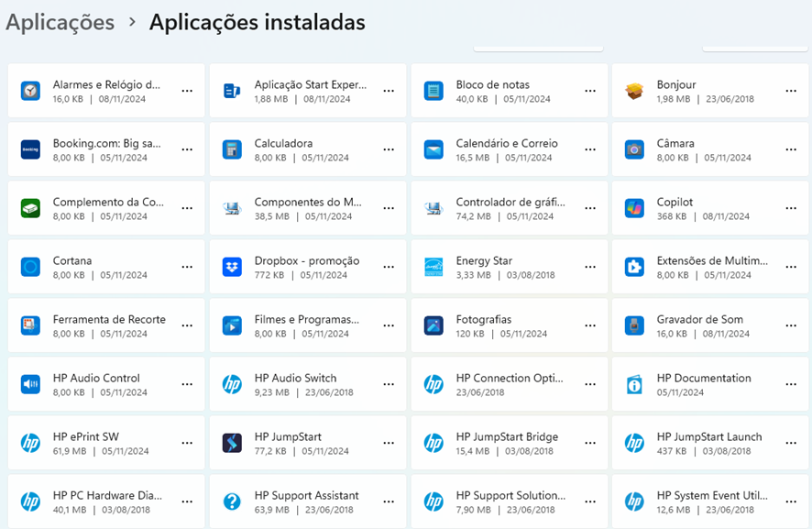
Task: Show more options for HP ePrint SW
Action: (187, 443)
